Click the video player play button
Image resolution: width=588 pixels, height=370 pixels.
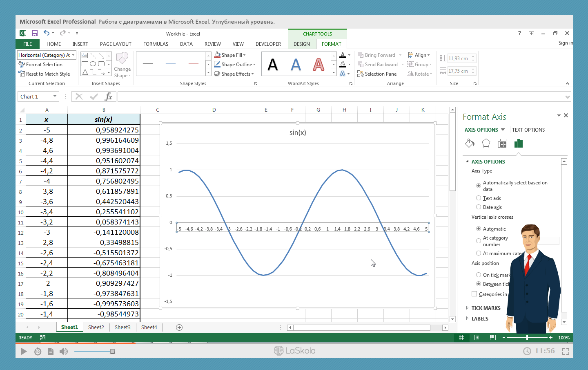(x=24, y=351)
